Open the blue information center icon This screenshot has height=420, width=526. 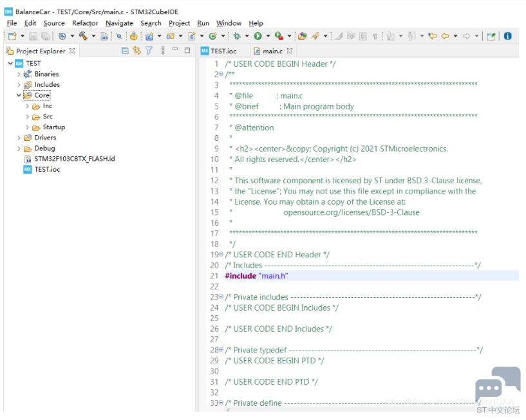click(507, 36)
